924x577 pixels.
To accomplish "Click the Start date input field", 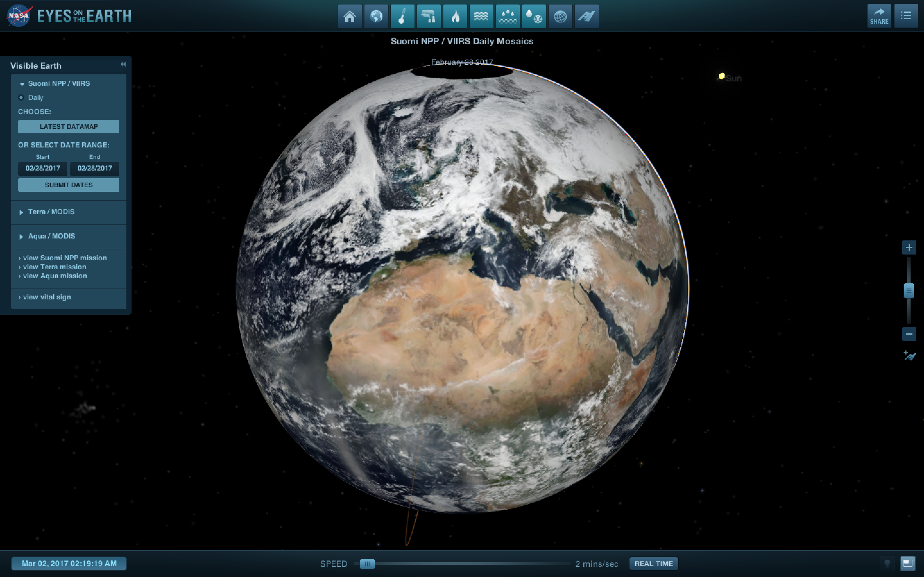I will 43,168.
